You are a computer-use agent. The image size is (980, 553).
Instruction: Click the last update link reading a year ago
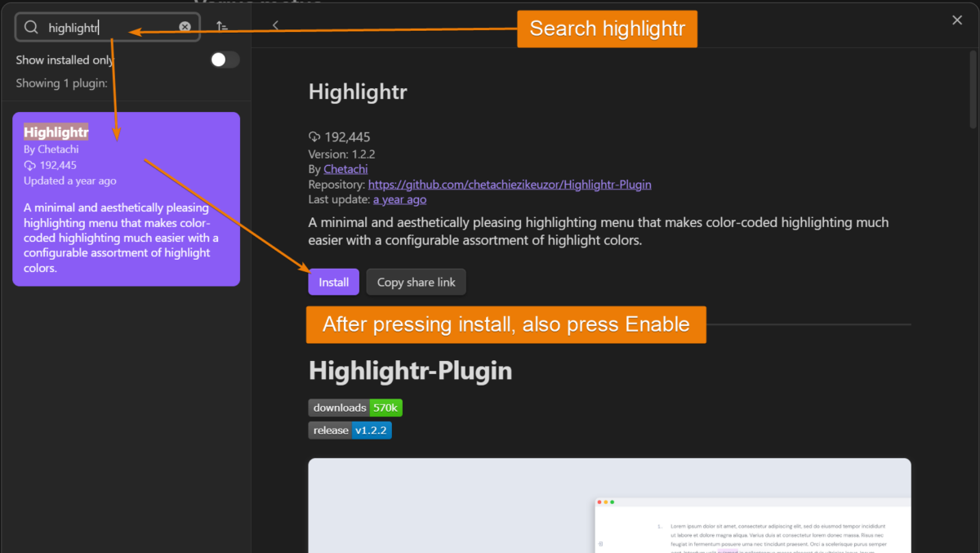(399, 198)
